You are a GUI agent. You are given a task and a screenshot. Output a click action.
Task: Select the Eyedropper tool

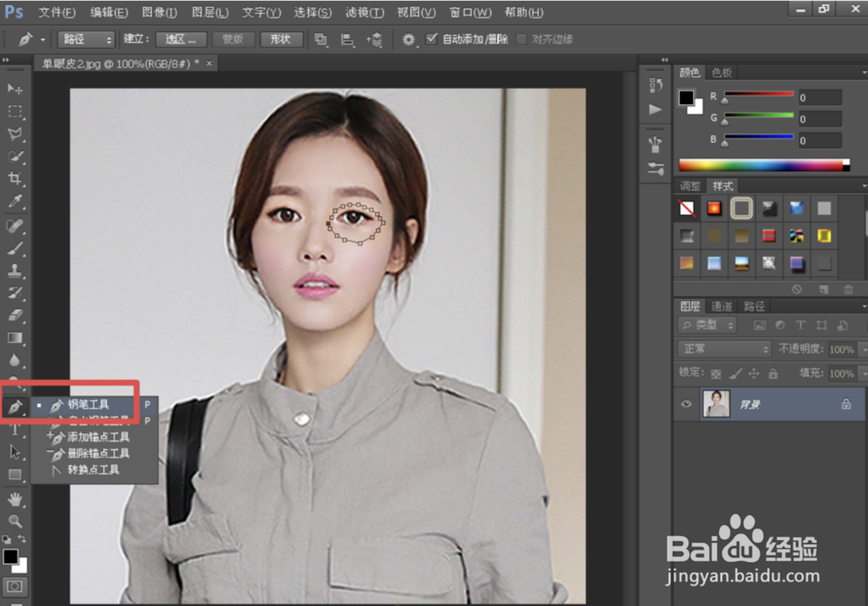15,201
